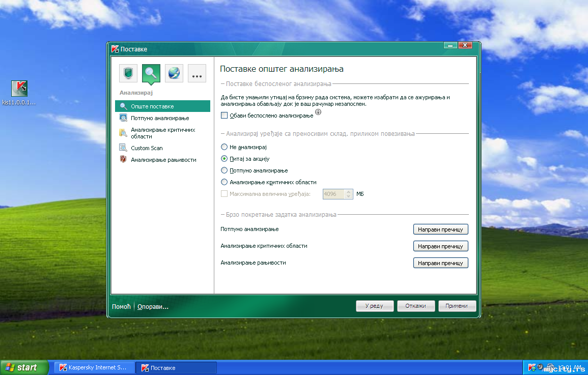Image resolution: width=588 pixels, height=375 pixels.
Task: Select the Не анализирај radio option
Action: (x=224, y=147)
